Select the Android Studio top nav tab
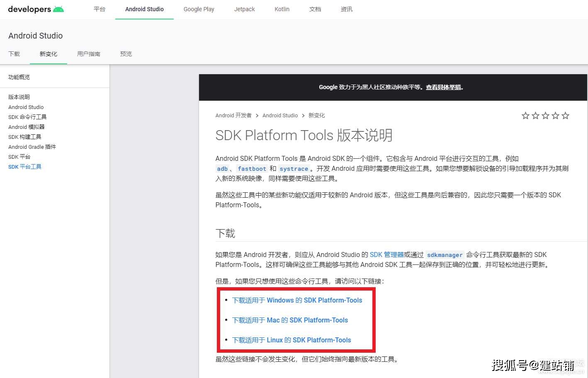 pyautogui.click(x=144, y=9)
